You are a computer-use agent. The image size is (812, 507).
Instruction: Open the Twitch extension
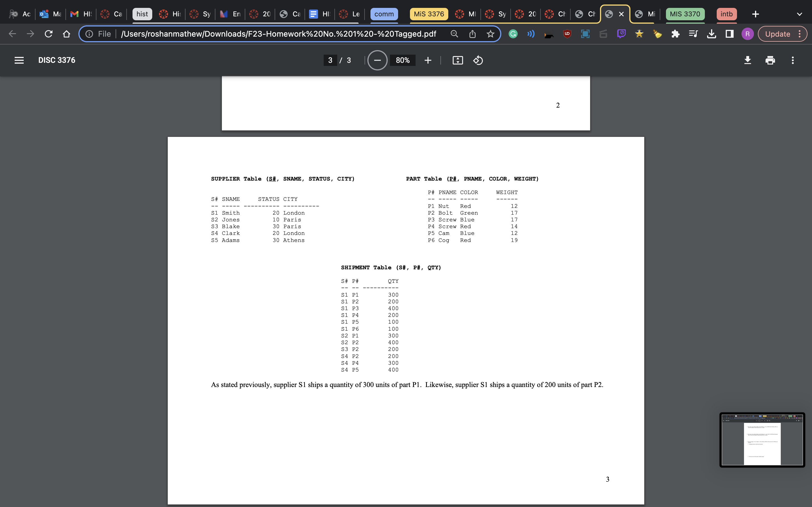click(621, 34)
